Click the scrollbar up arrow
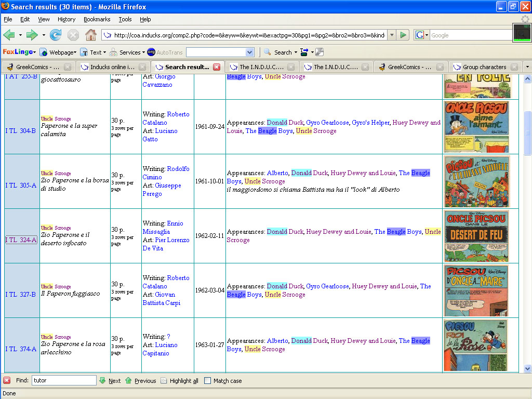Viewport: 532px width, 399px height. tap(527, 79)
